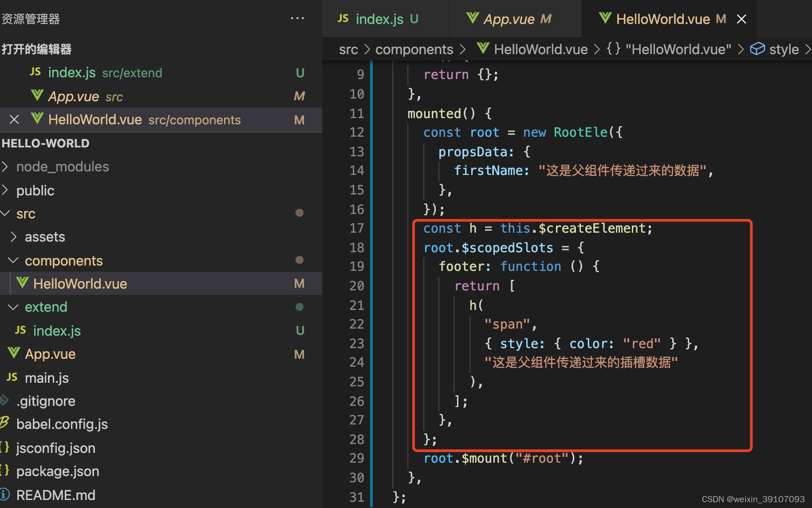Open style from the breadcrumb trail
This screenshot has width=812, height=508.
tap(784, 49)
